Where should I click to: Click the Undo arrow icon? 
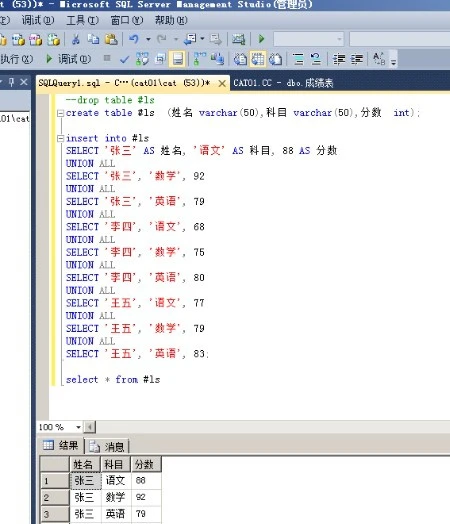click(134, 39)
